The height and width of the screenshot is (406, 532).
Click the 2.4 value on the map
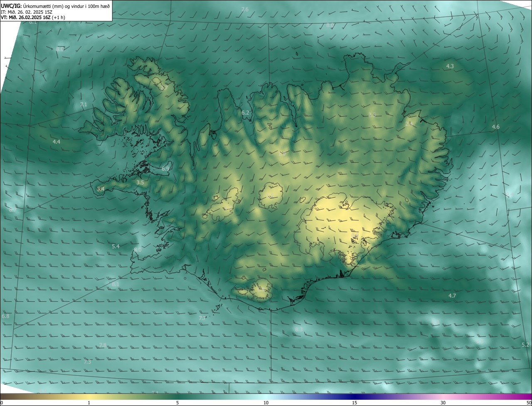409,124
